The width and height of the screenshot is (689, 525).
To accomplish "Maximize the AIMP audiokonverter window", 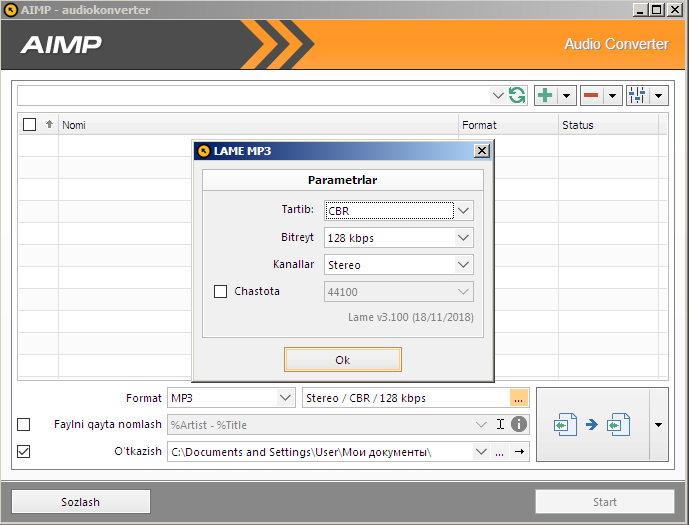I will point(656,10).
